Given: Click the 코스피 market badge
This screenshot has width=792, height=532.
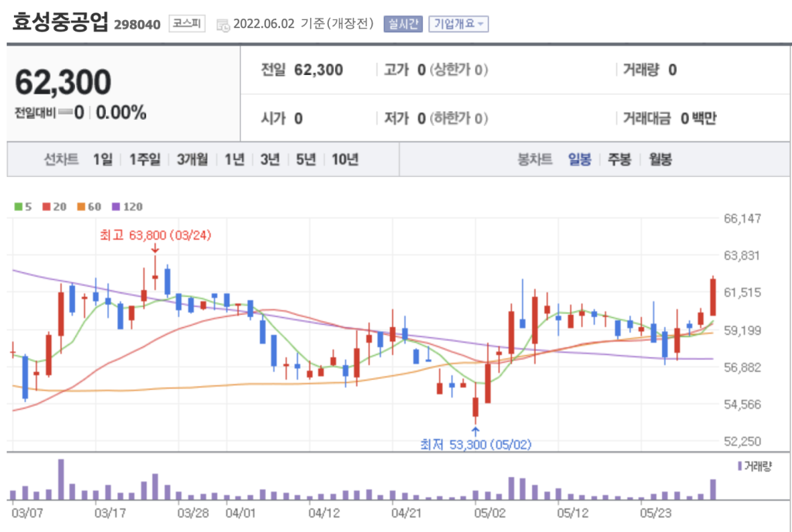Looking at the screenshot, I should tap(186, 24).
